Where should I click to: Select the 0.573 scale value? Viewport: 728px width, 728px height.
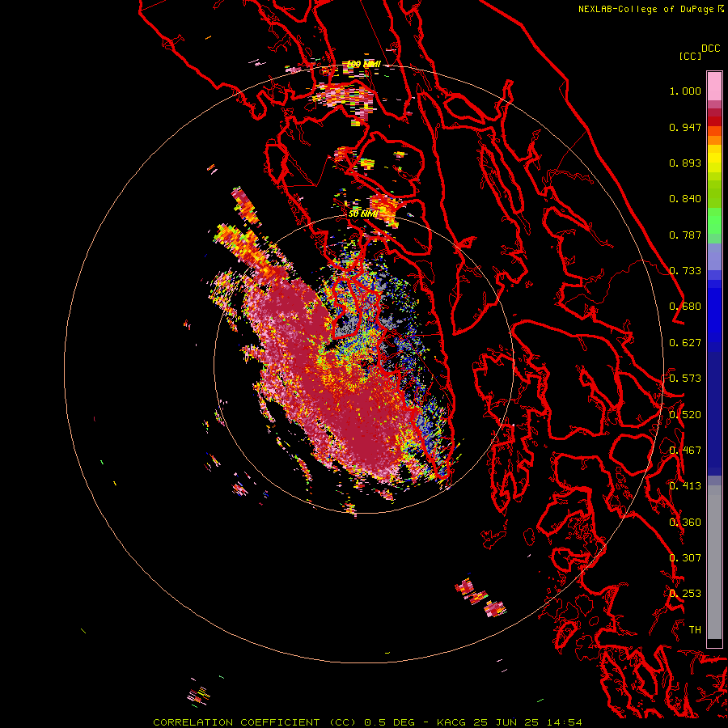[x=685, y=379]
